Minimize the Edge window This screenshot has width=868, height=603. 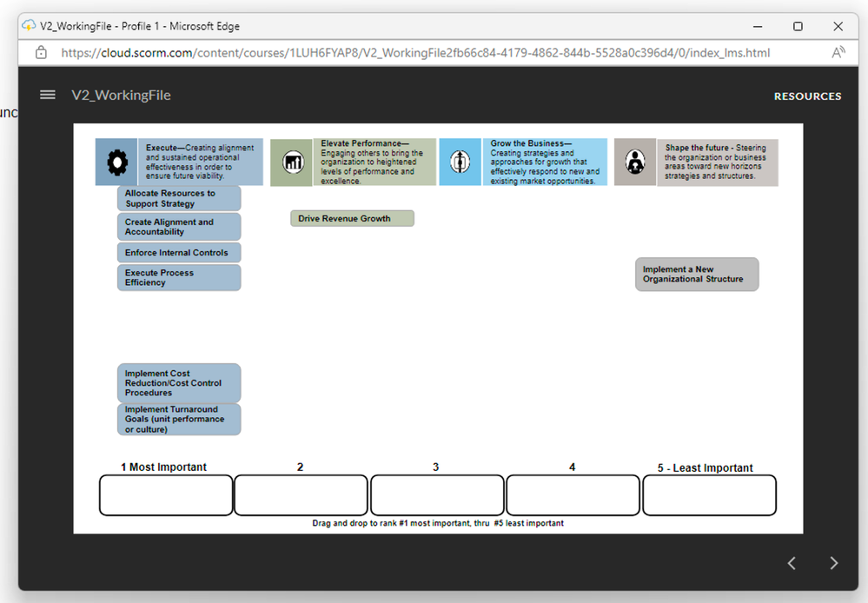(x=758, y=26)
